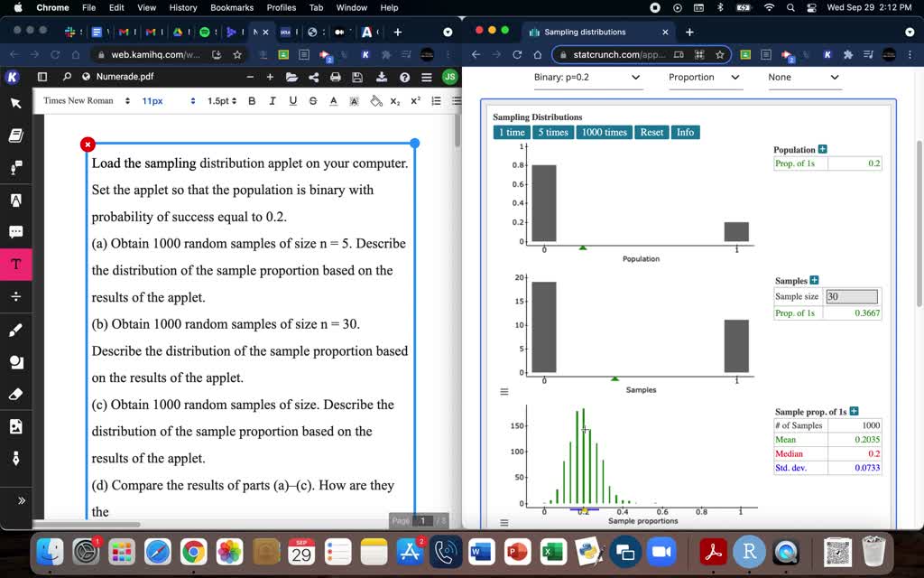
Task: Toggle the numbered list format
Action: (x=436, y=101)
